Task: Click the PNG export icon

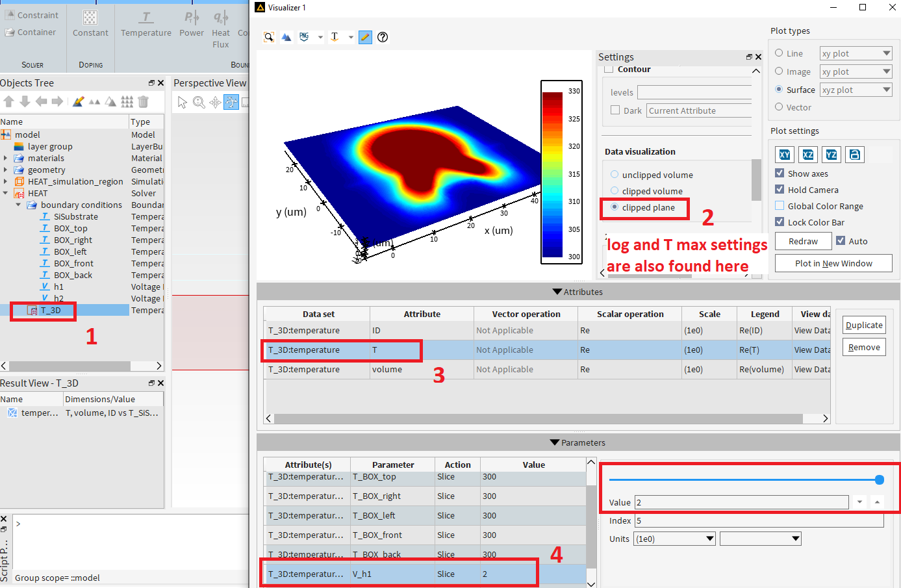Action: (304, 37)
